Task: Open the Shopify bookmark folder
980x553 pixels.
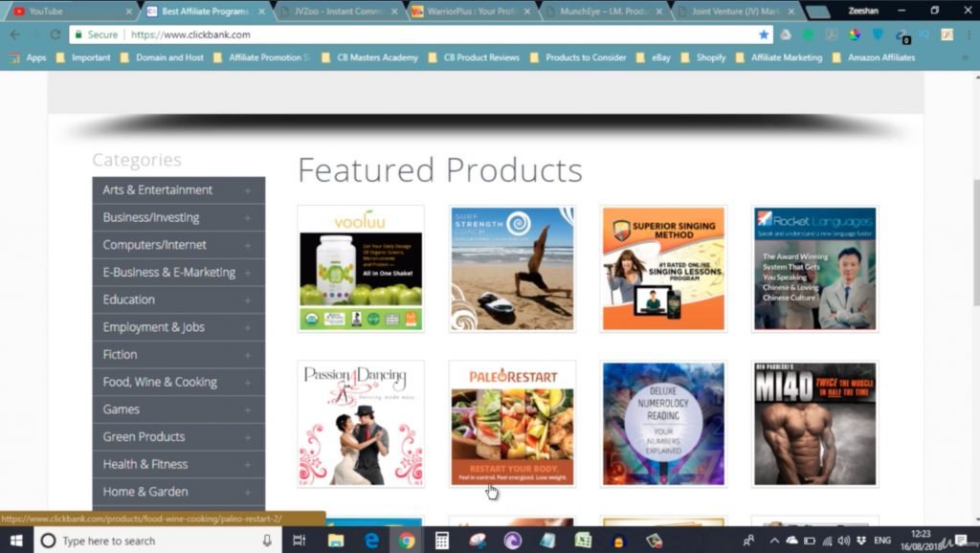Action: click(703, 57)
